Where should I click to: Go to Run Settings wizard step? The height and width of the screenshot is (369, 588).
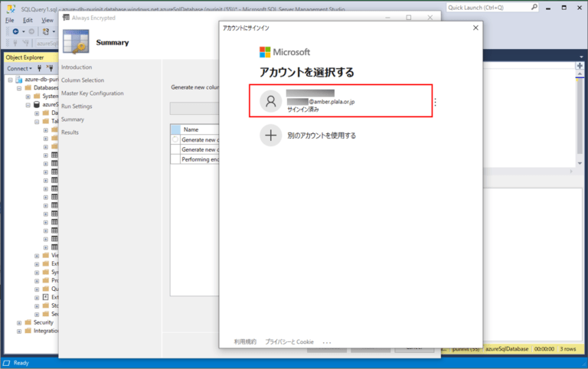tap(77, 106)
